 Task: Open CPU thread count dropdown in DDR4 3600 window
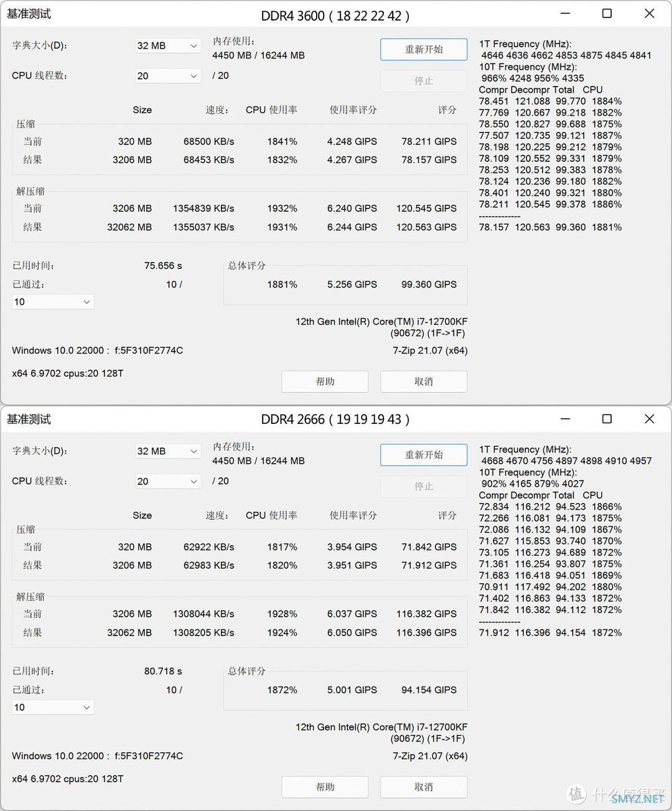(168, 76)
